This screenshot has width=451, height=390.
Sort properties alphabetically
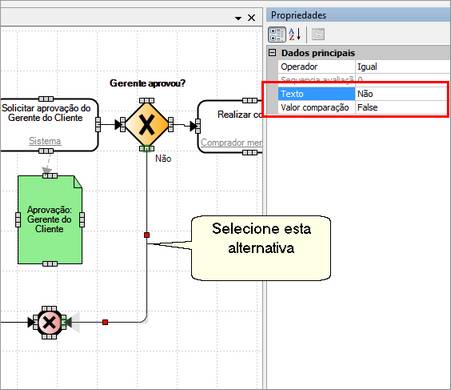coord(295,34)
